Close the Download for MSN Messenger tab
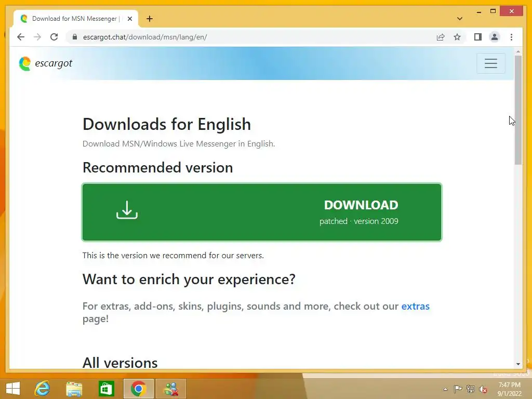 coord(129,19)
